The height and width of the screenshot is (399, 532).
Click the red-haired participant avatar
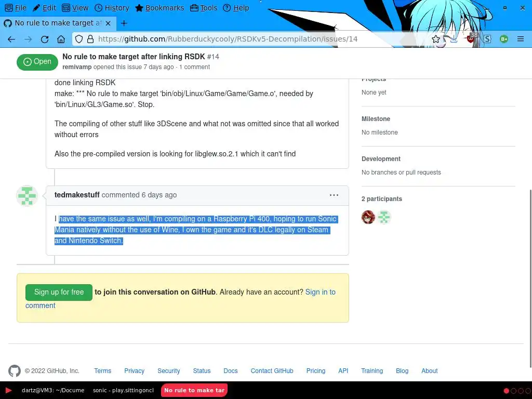click(368, 217)
